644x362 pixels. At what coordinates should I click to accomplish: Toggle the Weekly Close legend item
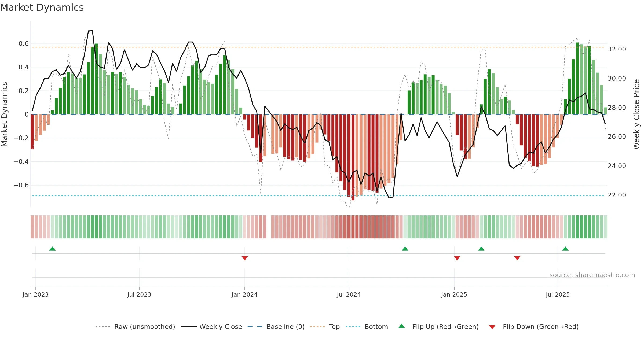[x=211, y=327]
